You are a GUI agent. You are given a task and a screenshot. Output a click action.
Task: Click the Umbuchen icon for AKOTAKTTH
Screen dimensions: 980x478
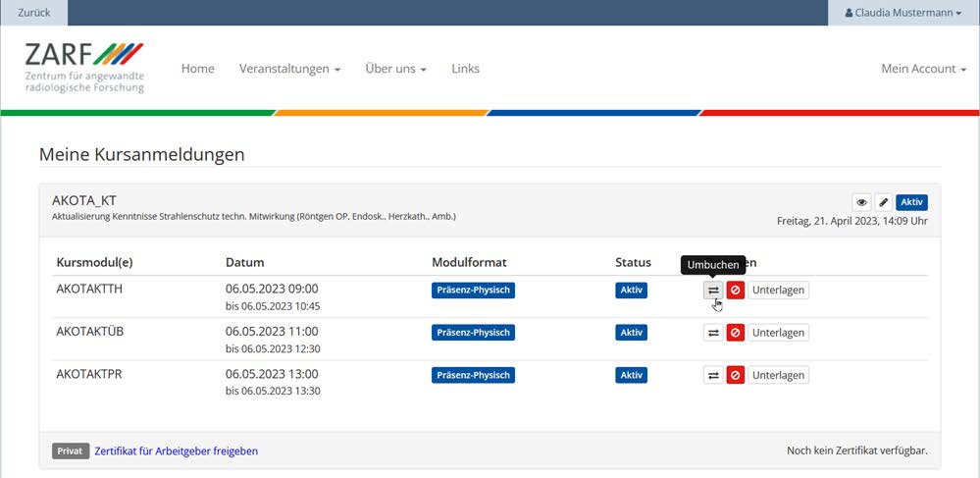[713, 291]
